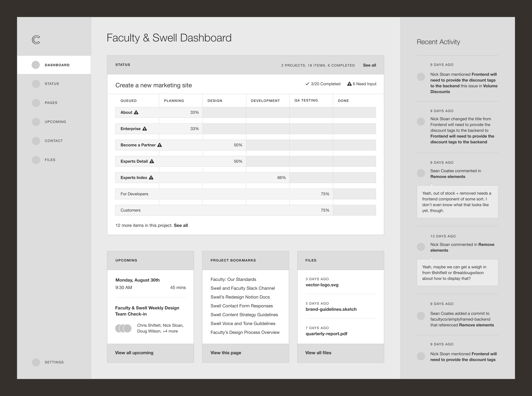Screen dimensions: 532x396
Task: Click the Upcoming sidebar circle icon
Action: [x=36, y=122]
